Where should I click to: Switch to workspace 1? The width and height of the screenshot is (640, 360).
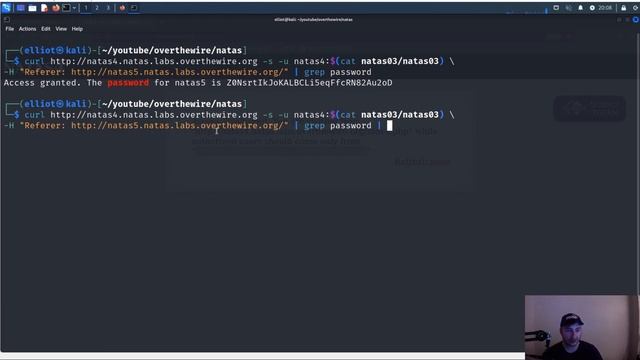point(86,8)
